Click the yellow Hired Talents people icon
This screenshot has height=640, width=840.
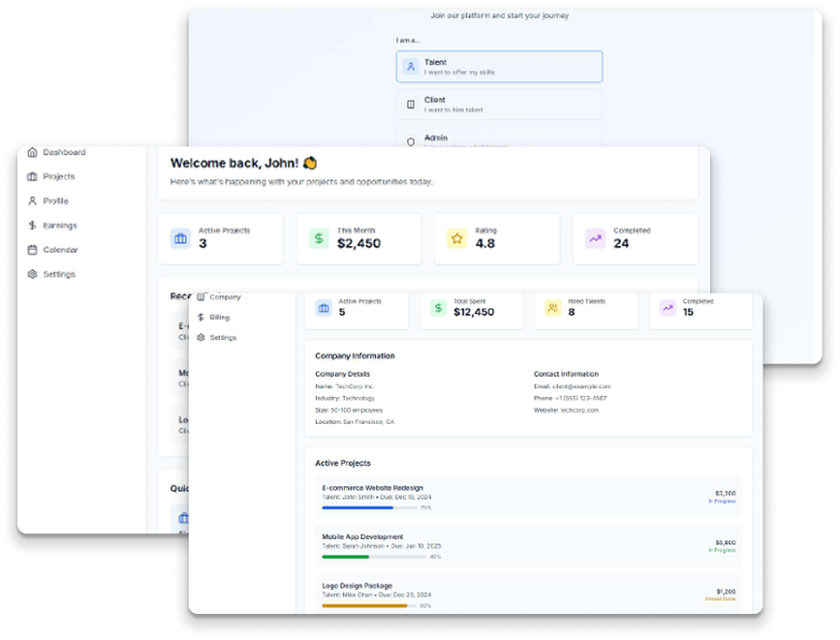(x=552, y=308)
